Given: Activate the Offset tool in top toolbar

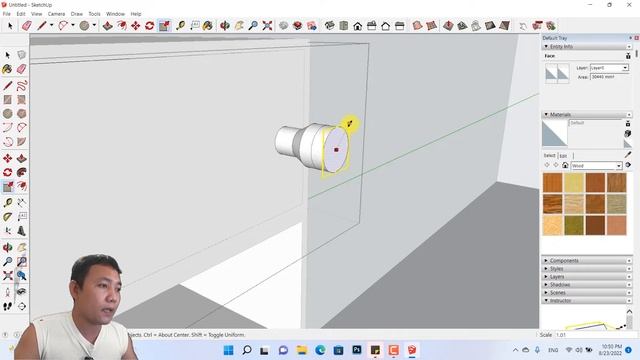Looking at the screenshot, I should 122,26.
